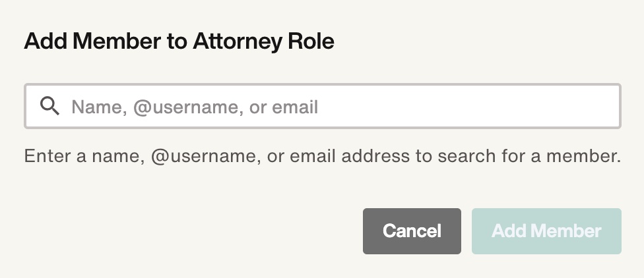This screenshot has height=278, width=644.
Task: Select the gray Cancel button
Action: (x=412, y=231)
